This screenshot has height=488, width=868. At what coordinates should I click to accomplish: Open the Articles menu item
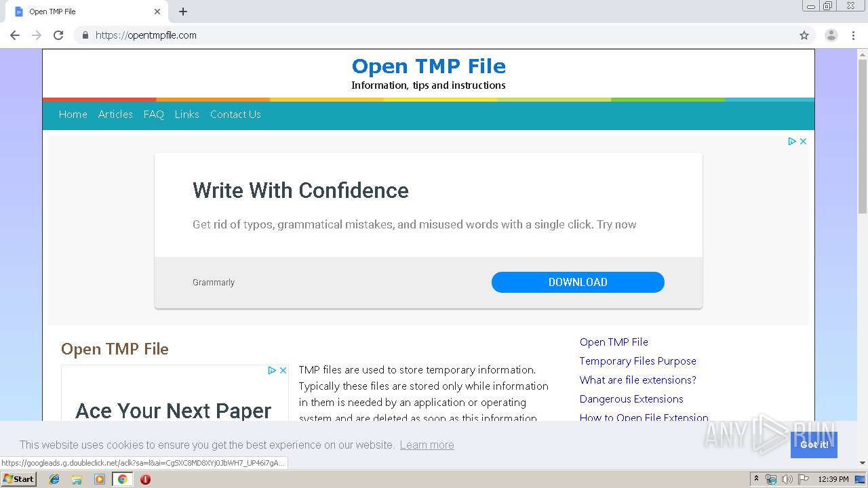(x=115, y=115)
